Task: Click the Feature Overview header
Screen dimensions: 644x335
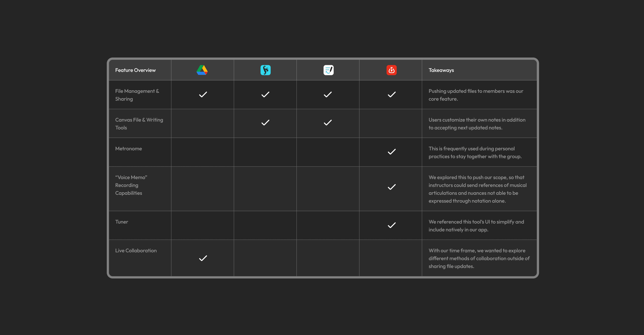Action: [x=135, y=70]
